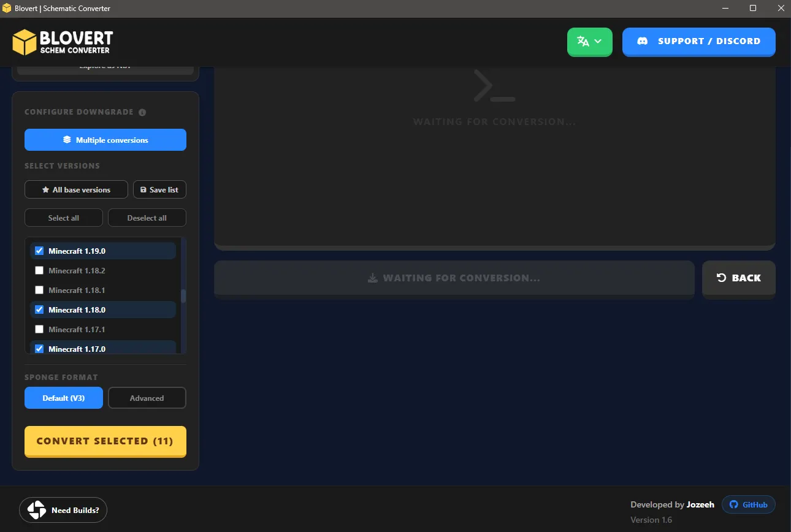The height and width of the screenshot is (532, 791).
Task: Click the Blovert Schem Converter logo
Action: click(x=63, y=42)
